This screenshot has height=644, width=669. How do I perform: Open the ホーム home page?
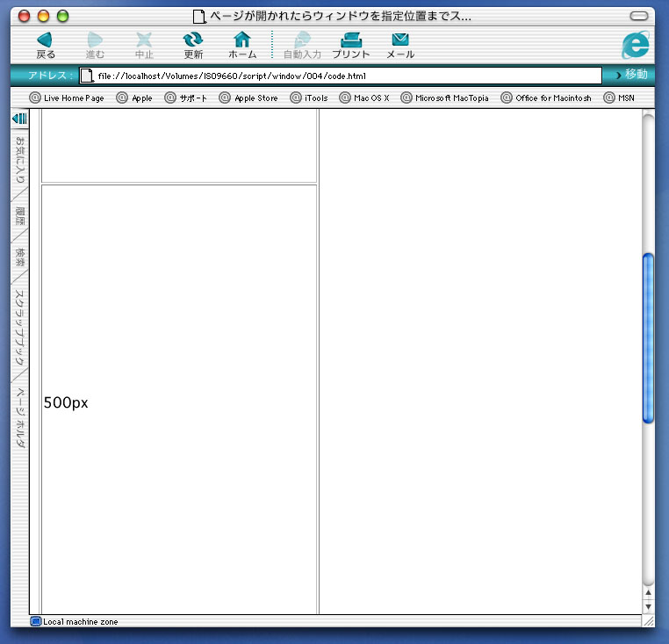242,45
